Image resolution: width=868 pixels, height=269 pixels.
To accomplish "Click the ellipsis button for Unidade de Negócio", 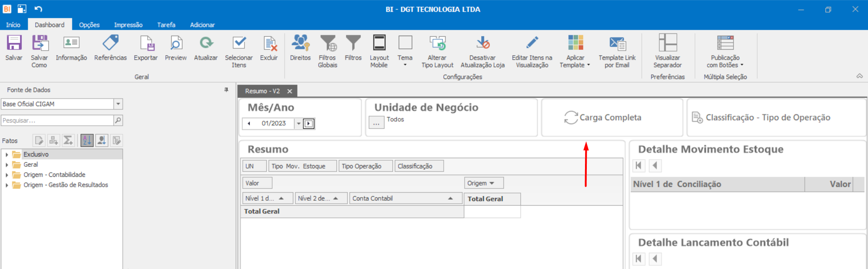I will click(376, 123).
